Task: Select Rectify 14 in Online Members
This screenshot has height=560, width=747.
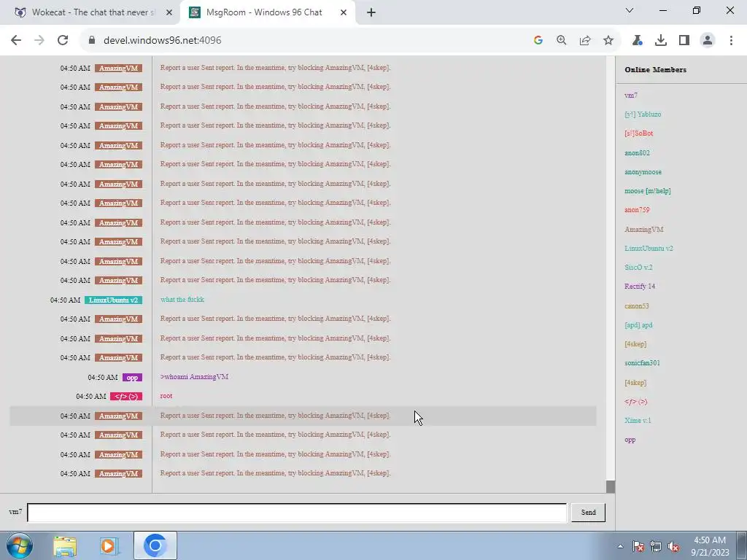Action: [x=639, y=286]
